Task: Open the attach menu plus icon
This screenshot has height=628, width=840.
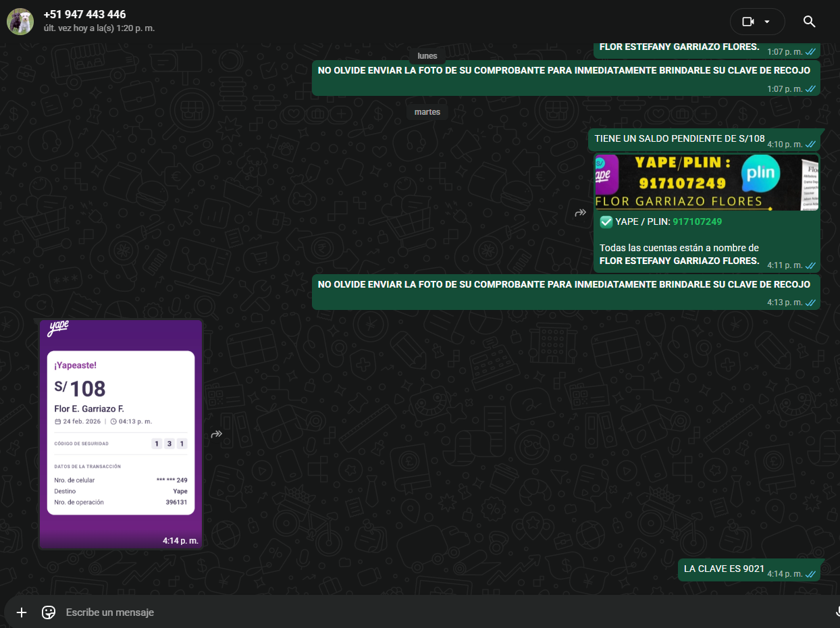Action: pos(22,612)
